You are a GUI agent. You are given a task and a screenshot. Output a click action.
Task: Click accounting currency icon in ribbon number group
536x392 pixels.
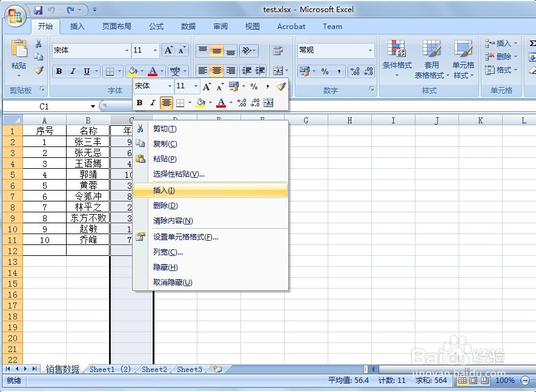pos(304,71)
